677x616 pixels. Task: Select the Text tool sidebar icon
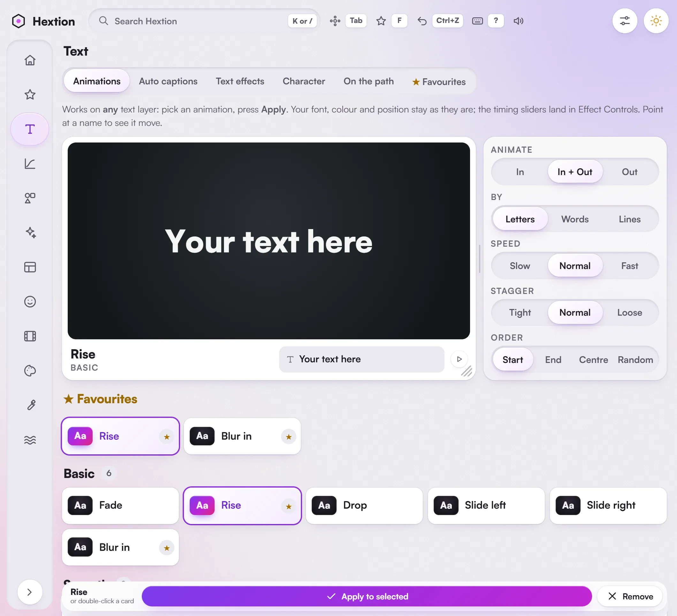coord(30,129)
